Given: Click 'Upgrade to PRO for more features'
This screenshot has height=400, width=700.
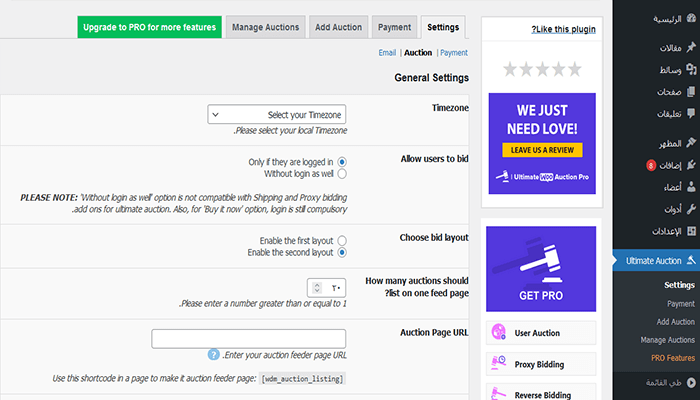Looking at the screenshot, I should pyautogui.click(x=149, y=27).
